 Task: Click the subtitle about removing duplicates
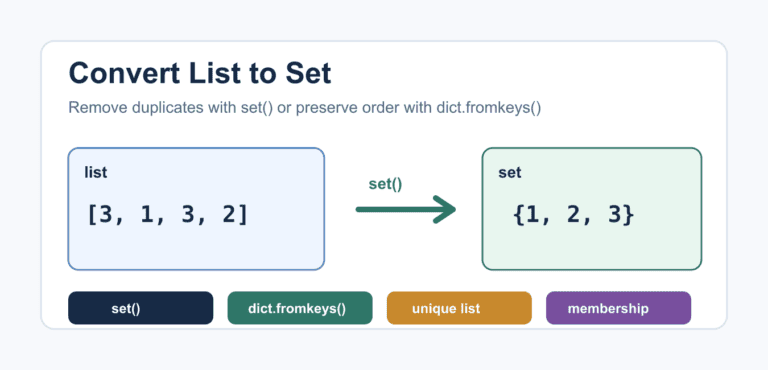coord(305,108)
